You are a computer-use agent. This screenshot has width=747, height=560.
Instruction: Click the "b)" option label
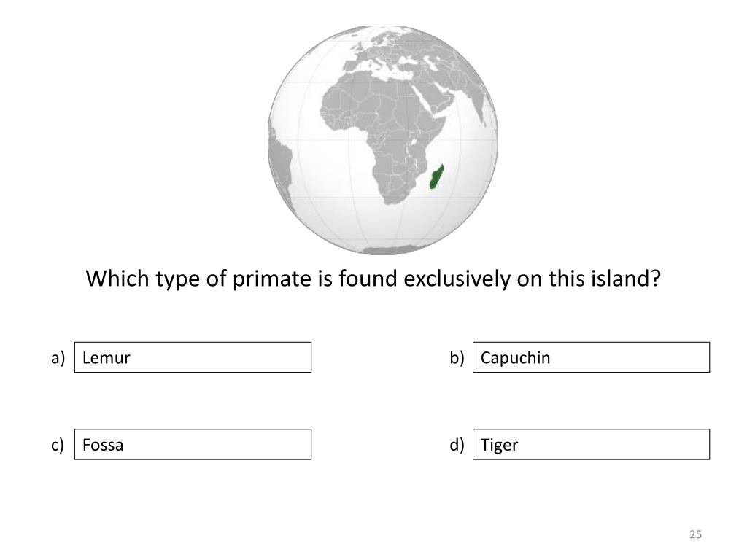tap(457, 357)
